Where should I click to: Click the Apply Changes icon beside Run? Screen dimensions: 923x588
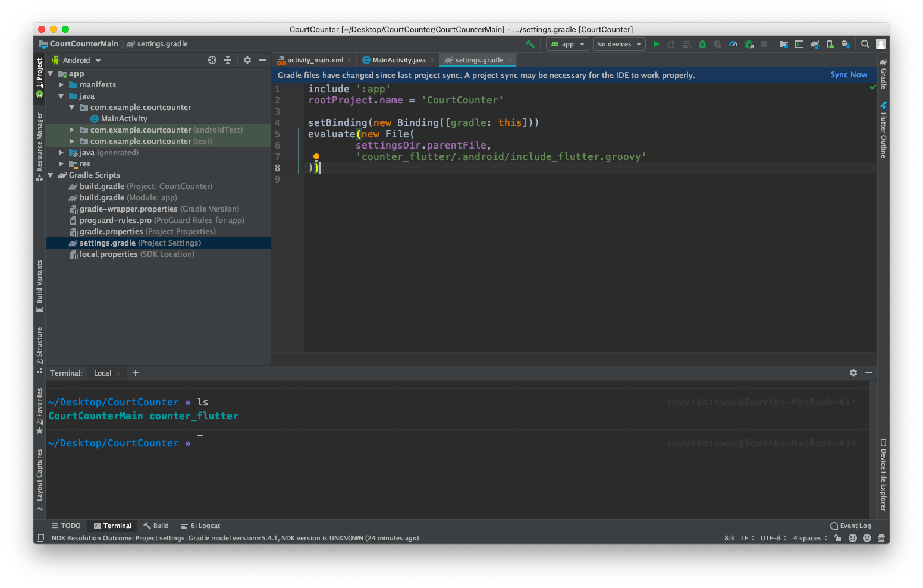click(x=671, y=44)
